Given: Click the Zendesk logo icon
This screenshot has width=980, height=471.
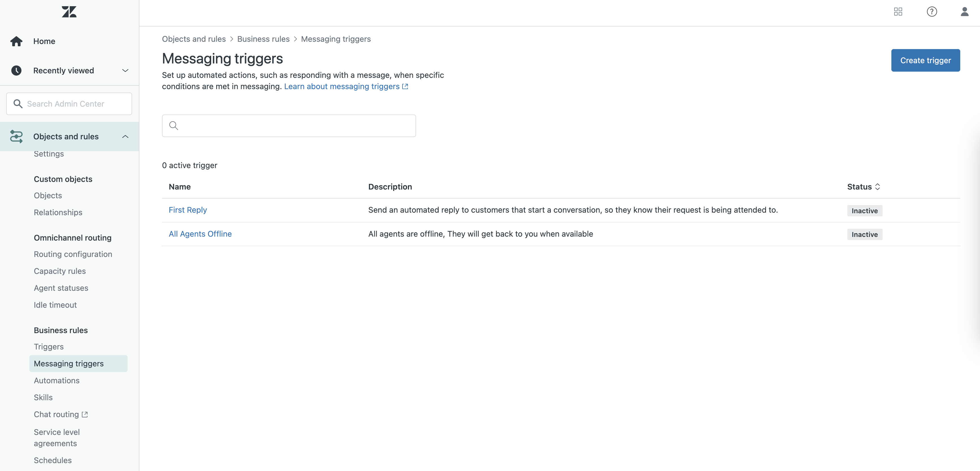Looking at the screenshot, I should 69,12.
